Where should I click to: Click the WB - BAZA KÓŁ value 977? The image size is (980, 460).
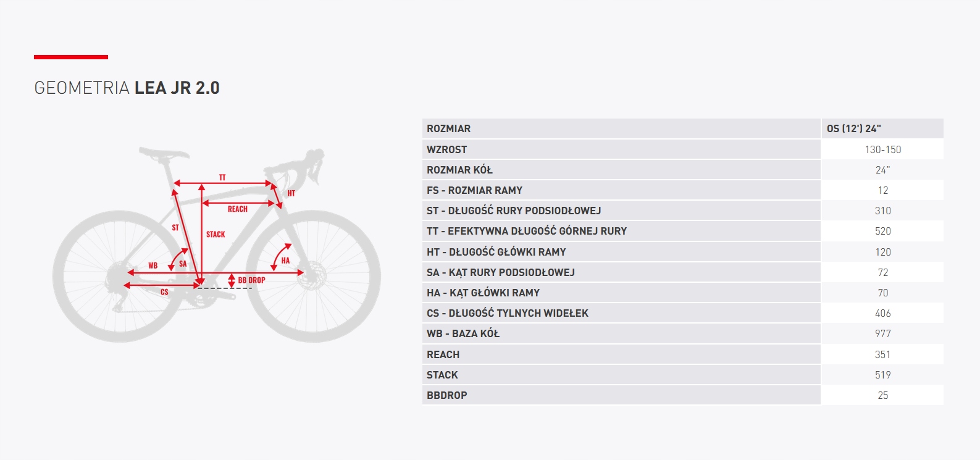pos(882,333)
